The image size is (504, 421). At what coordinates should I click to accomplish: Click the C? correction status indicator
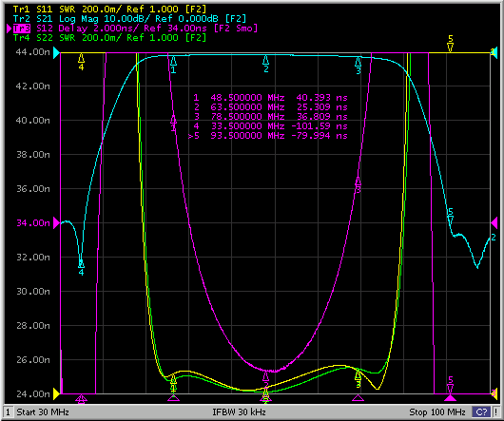pos(481,411)
